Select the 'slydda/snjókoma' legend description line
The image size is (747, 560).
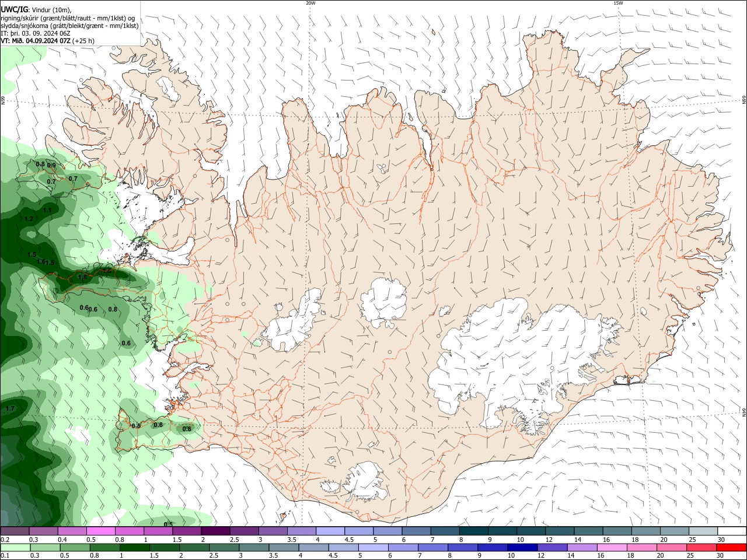(69, 26)
